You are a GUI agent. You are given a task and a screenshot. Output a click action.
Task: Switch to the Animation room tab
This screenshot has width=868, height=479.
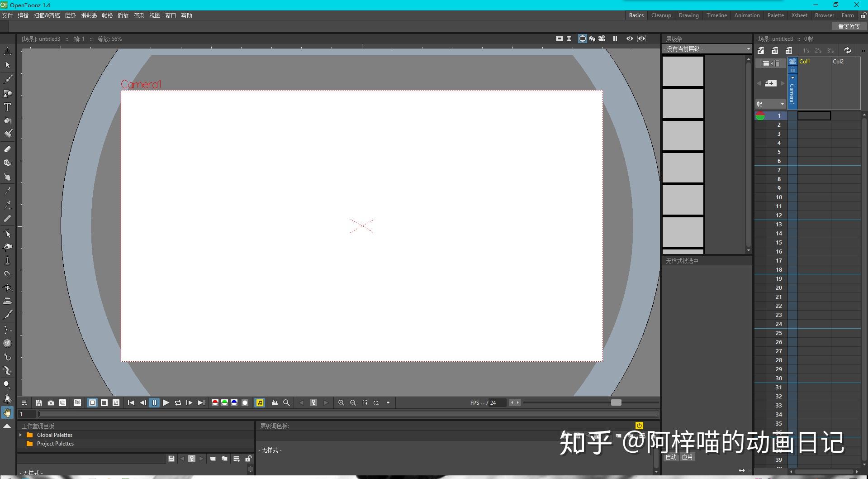747,15
